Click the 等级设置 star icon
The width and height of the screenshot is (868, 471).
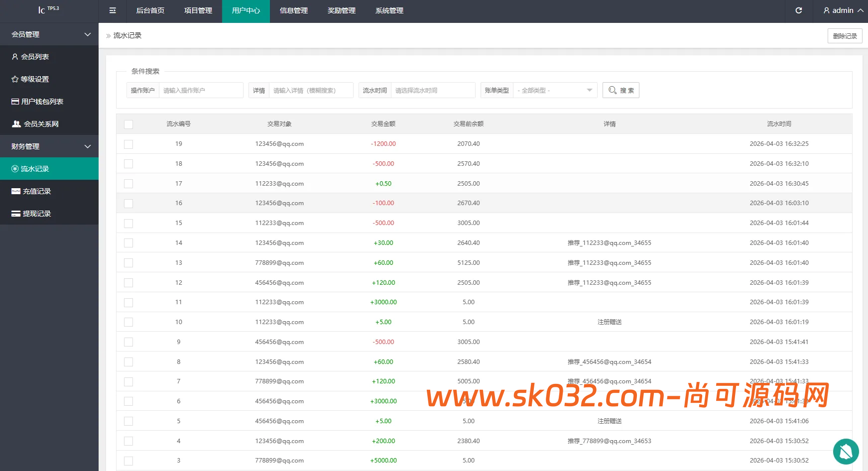coord(15,79)
